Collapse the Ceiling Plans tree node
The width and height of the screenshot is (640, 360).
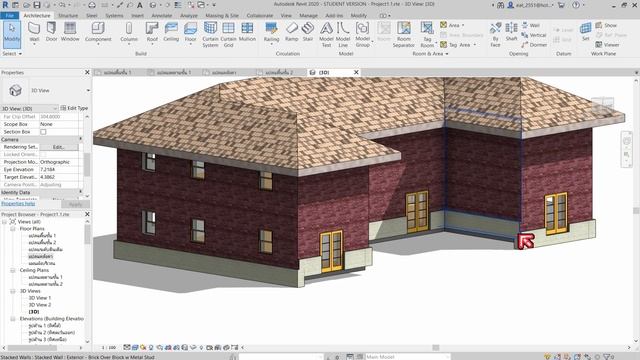pyautogui.click(x=13, y=270)
